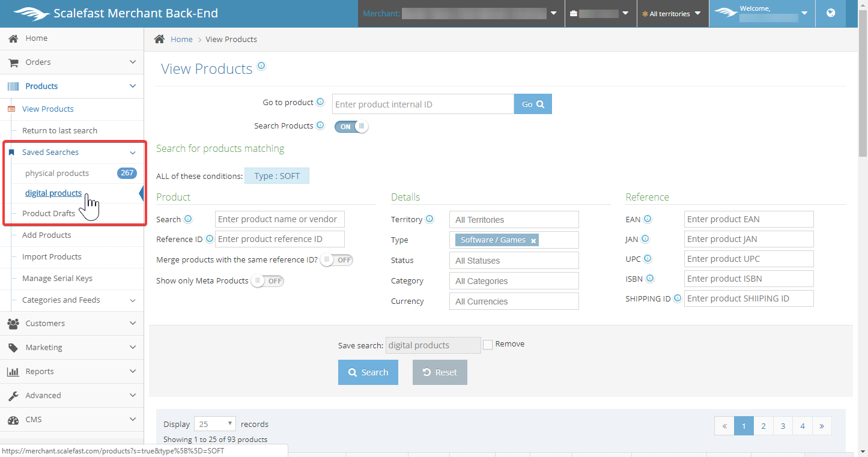Image resolution: width=868 pixels, height=457 pixels.
Task: Click the info icon beside Territory label
Action: point(429,219)
